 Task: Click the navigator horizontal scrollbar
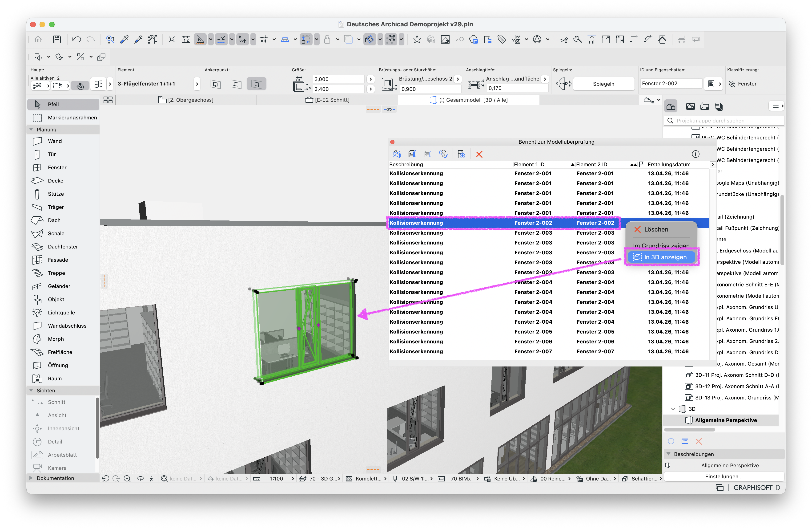[690, 430]
